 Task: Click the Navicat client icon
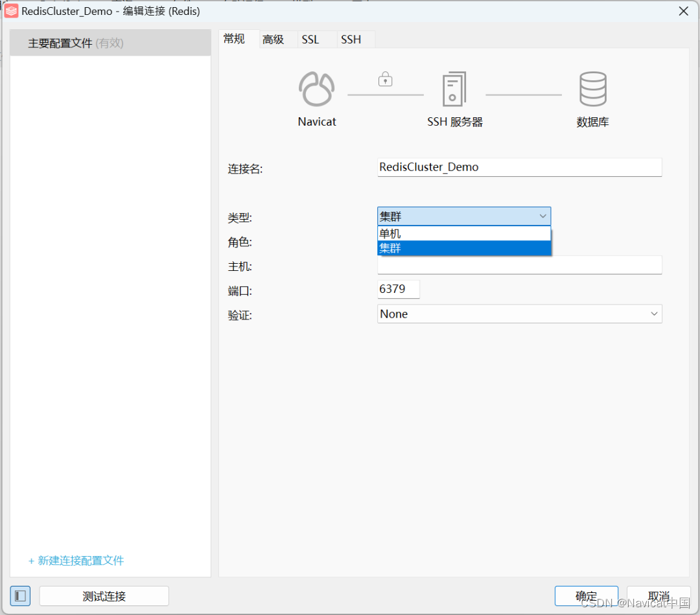(x=316, y=89)
